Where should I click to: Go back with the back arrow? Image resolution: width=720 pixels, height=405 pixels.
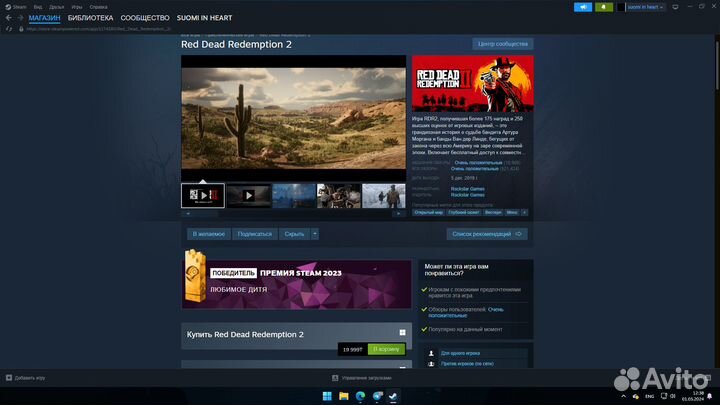click(x=9, y=18)
